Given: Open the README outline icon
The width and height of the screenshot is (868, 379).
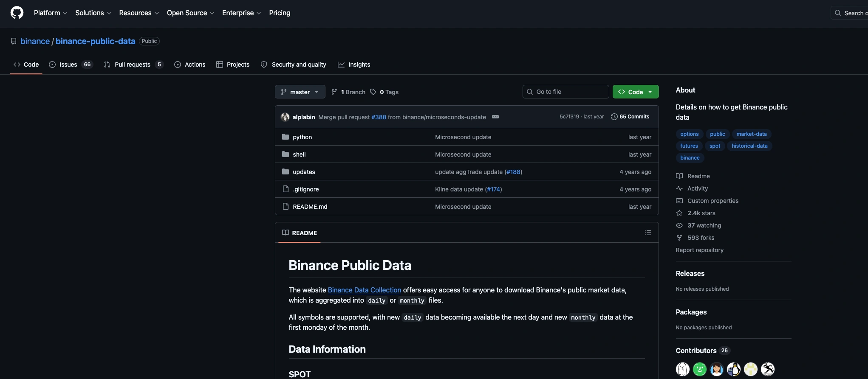Looking at the screenshot, I should coord(648,233).
